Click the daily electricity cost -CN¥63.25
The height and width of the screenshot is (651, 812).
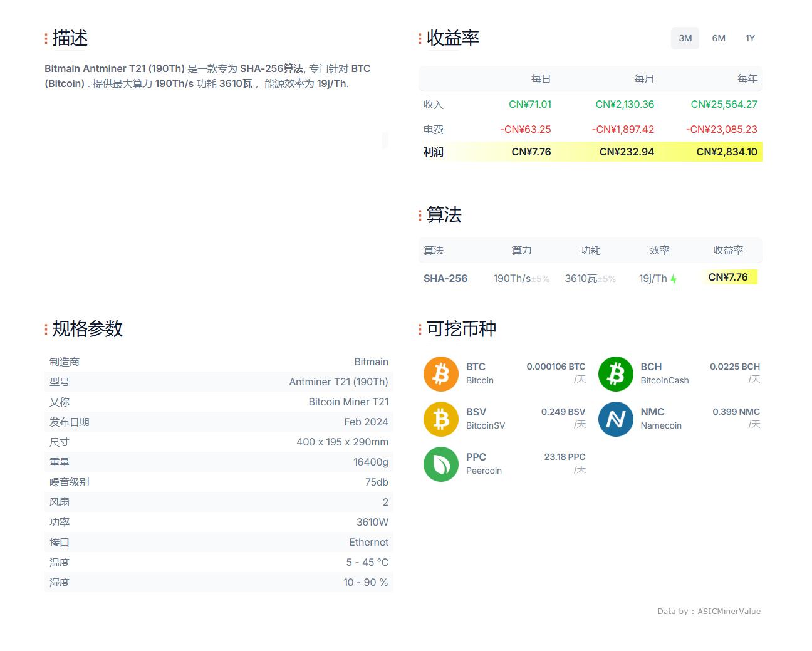526,129
